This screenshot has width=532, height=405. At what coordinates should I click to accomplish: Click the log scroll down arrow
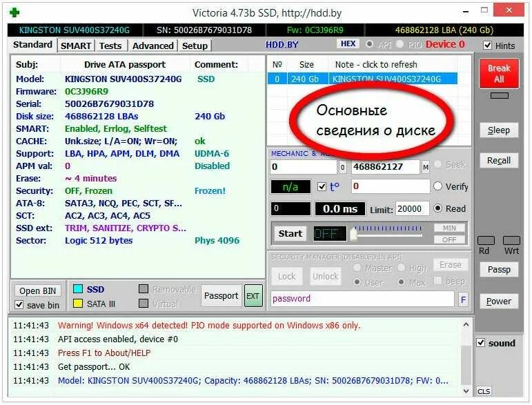[x=466, y=391]
